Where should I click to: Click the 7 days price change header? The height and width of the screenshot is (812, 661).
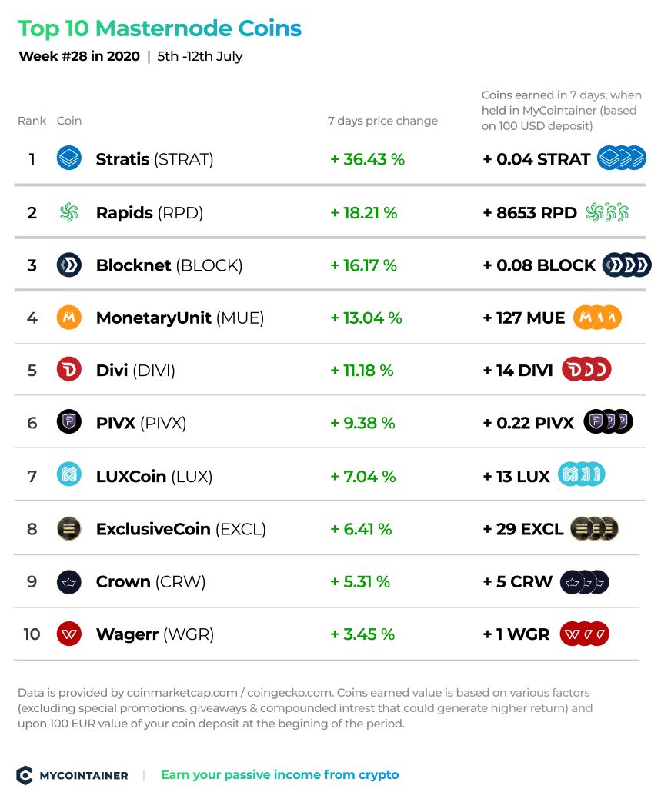click(382, 121)
